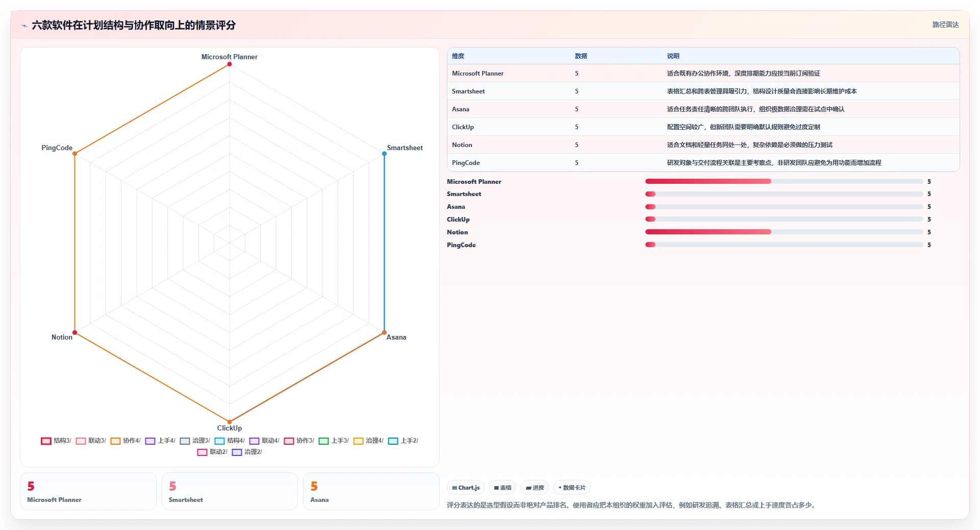The height and width of the screenshot is (530, 980).
Task: Click the Smartsheet radar data point
Action: (384, 154)
